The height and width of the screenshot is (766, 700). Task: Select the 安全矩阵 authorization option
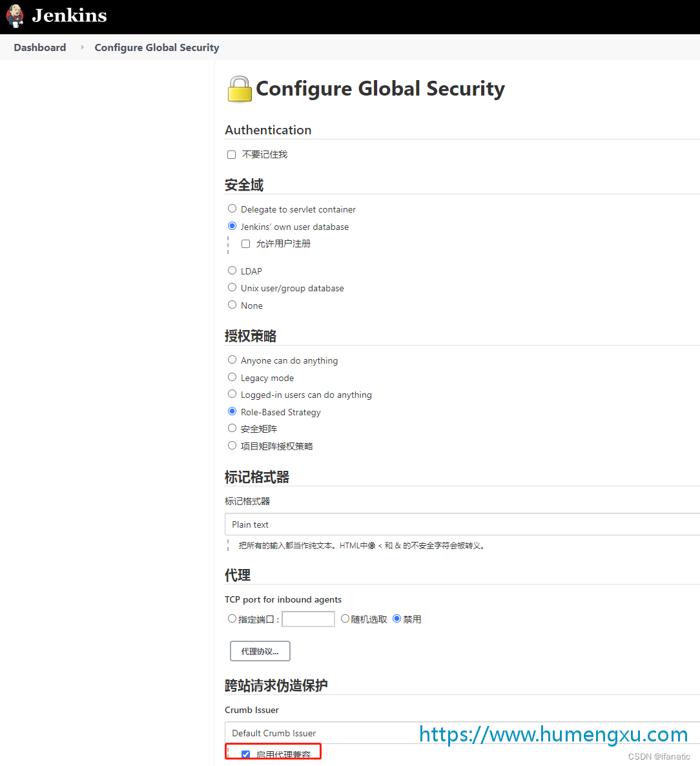coord(232,428)
